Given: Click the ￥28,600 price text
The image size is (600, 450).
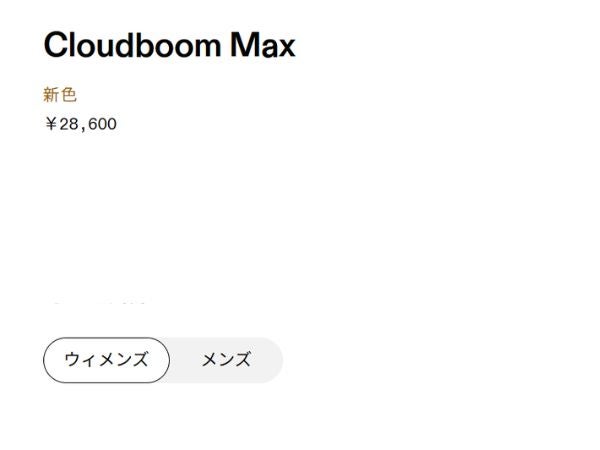Looking at the screenshot, I should click(x=80, y=125).
